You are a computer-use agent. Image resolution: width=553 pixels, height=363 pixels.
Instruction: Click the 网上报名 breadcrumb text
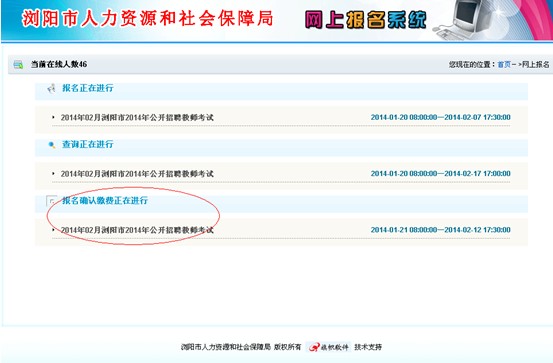tap(535, 65)
